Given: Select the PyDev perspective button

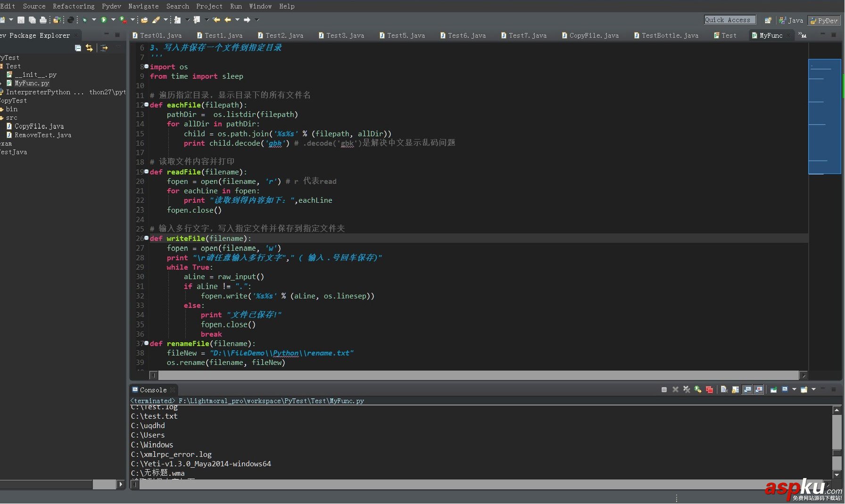Looking at the screenshot, I should pyautogui.click(x=824, y=20).
